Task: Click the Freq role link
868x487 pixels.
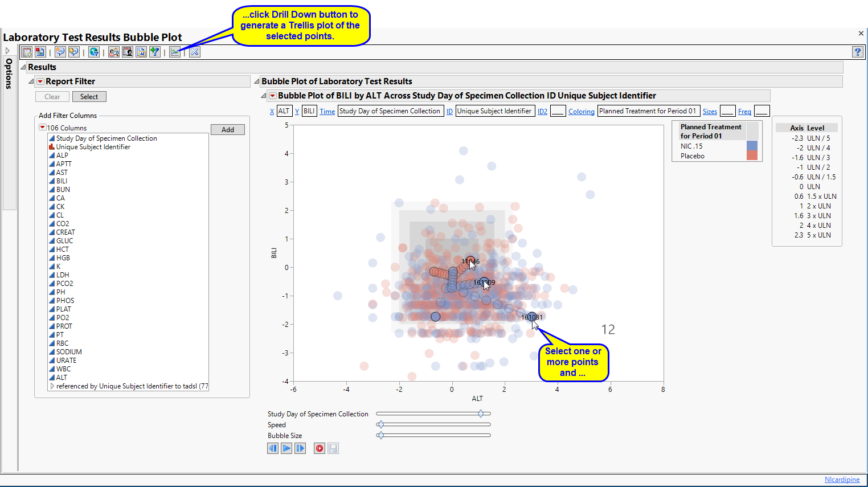Action: pyautogui.click(x=744, y=112)
